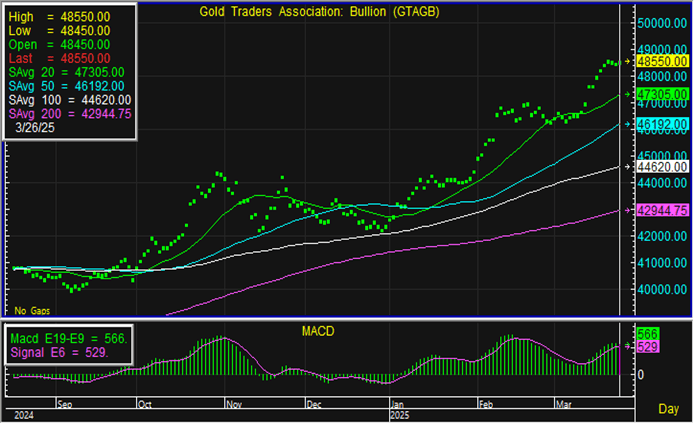Screen dimensions: 694x424
Task: Click the No Gaps indicator label
Action: [x=30, y=311]
